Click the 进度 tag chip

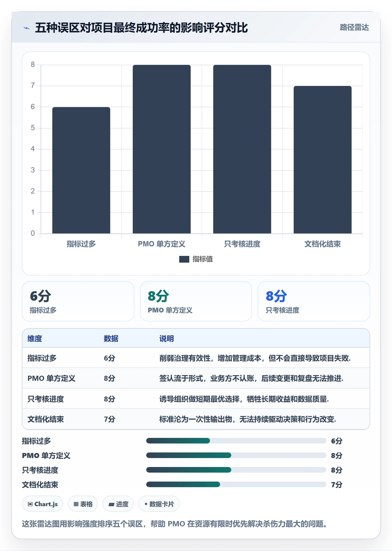[x=118, y=504]
